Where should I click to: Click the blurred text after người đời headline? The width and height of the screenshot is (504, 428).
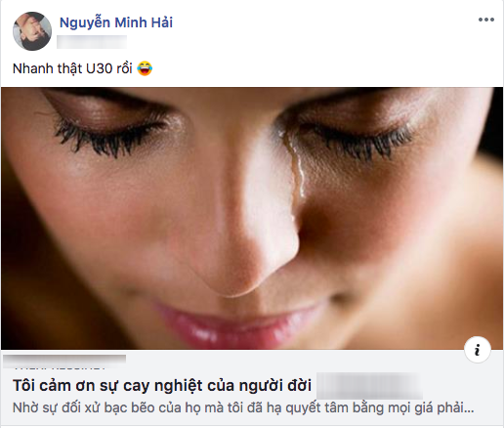pos(369,386)
